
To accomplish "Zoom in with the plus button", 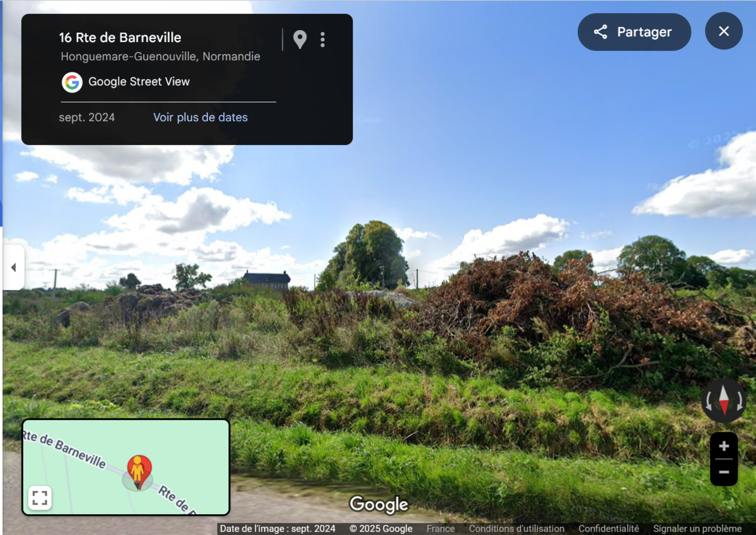I will [x=723, y=446].
